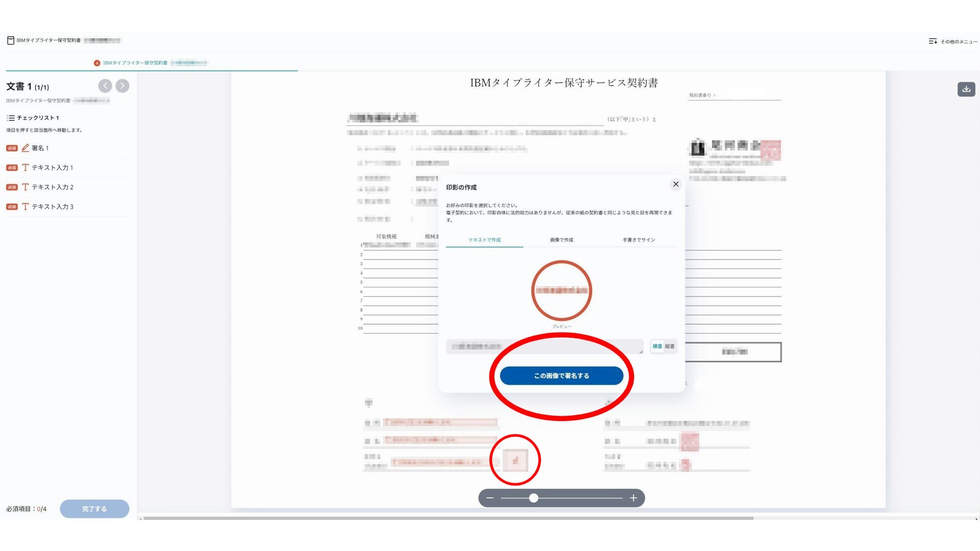This screenshot has height=551, width=980.
Task: Select 横書 text orientation
Action: click(x=657, y=346)
